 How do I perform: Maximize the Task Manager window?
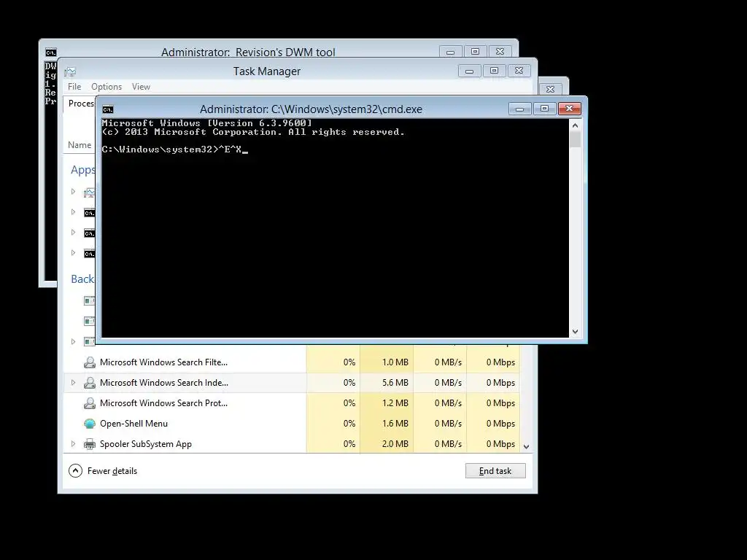[494, 71]
